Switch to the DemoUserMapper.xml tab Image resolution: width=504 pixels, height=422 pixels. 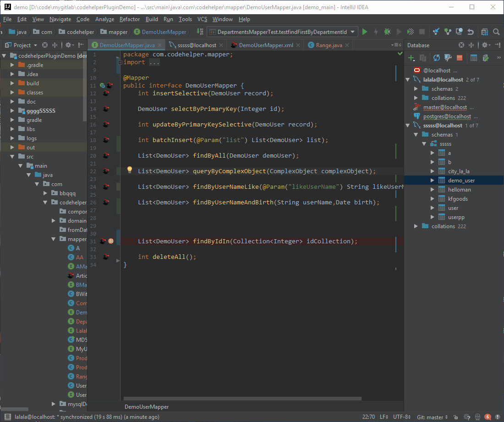266,45
